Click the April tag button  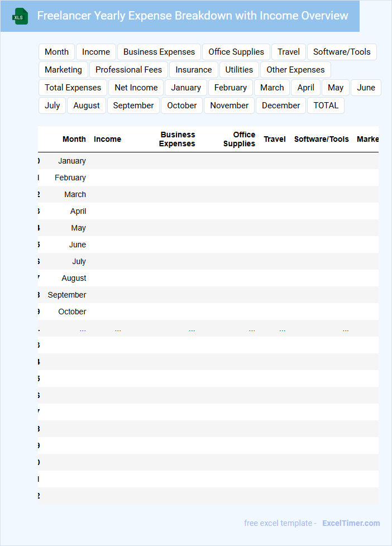coord(306,88)
